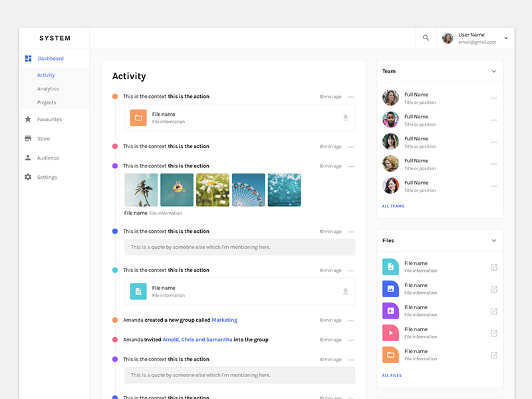The width and height of the screenshot is (532, 399).
Task: Open options for fifth team member
Action: click(494, 186)
